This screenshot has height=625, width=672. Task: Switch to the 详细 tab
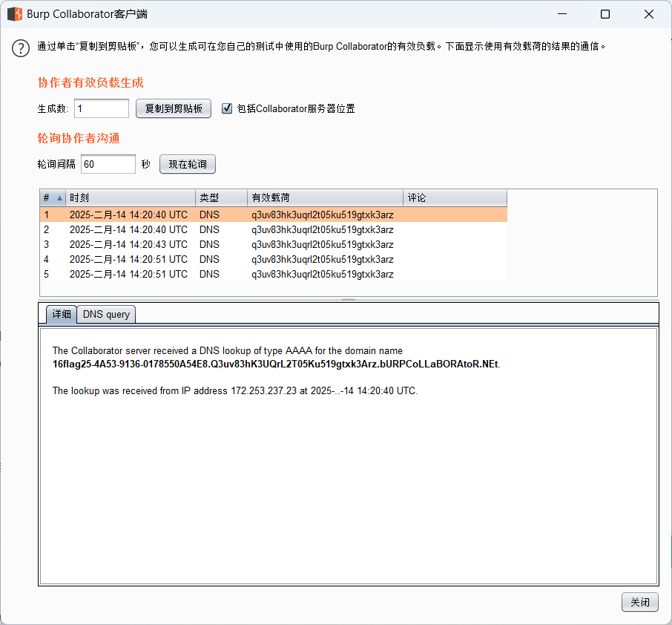click(61, 314)
